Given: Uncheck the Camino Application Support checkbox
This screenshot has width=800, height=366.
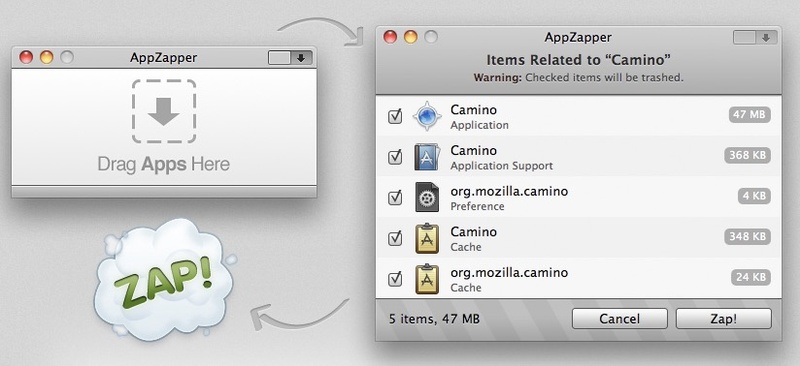Looking at the screenshot, I should pyautogui.click(x=395, y=157).
